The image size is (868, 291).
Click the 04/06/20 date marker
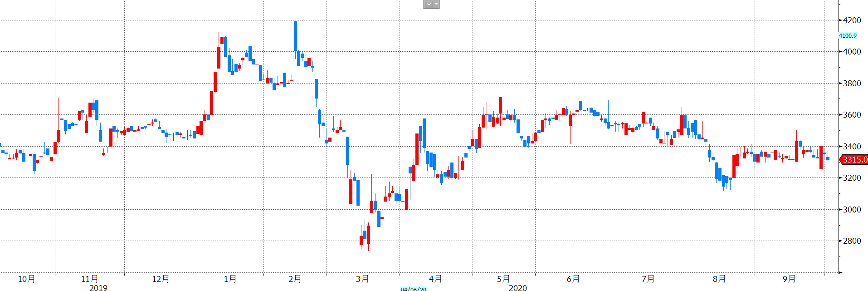[x=413, y=289]
